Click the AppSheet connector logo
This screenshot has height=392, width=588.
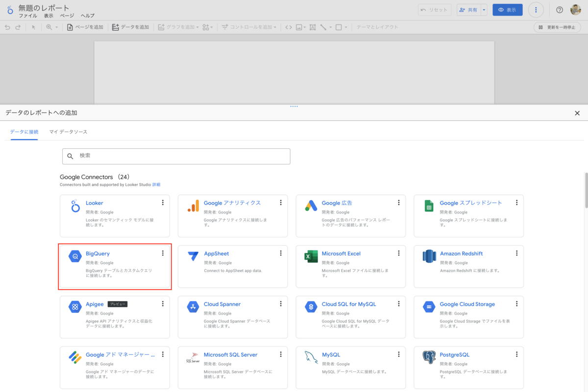tap(193, 256)
